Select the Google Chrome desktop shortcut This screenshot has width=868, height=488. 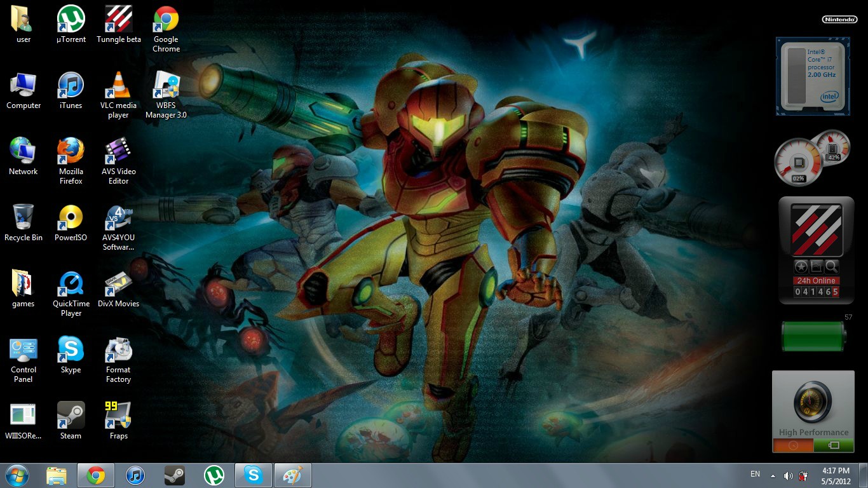point(166,29)
